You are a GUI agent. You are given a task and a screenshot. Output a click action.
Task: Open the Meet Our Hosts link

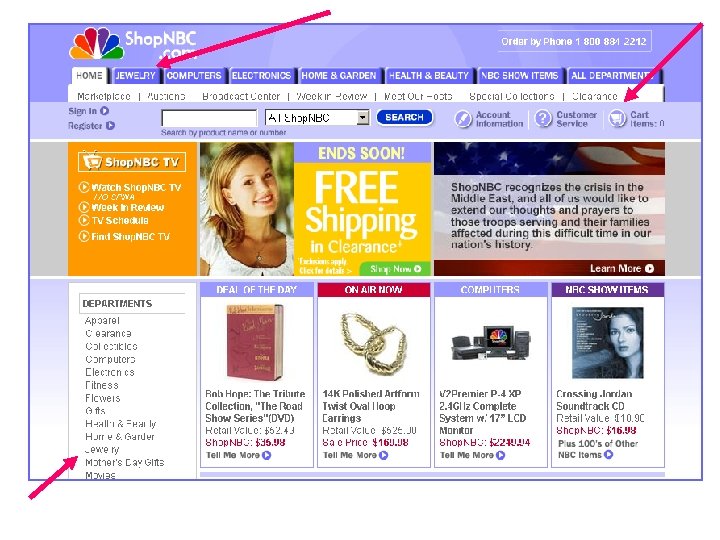[x=418, y=96]
